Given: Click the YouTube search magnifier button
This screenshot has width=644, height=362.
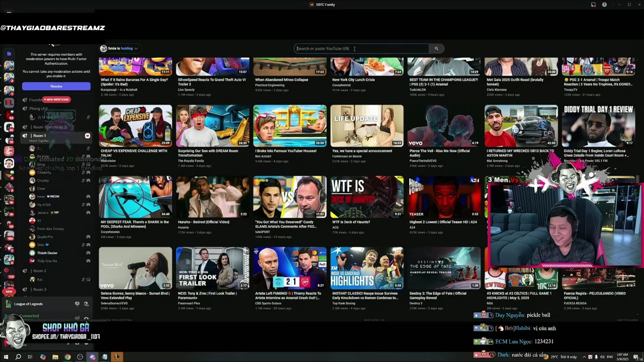Looking at the screenshot, I should coord(436,49).
